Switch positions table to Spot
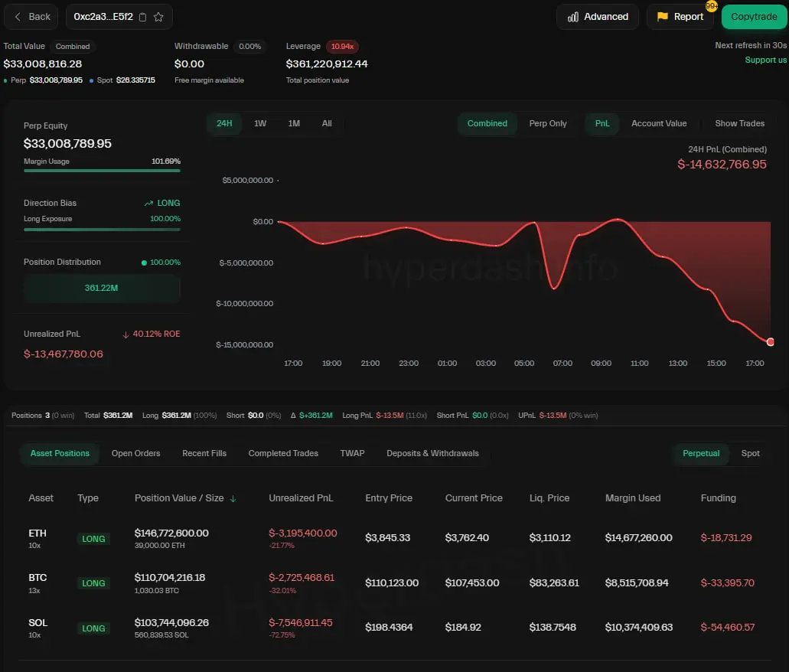Screen dimensions: 789x672 pos(750,453)
